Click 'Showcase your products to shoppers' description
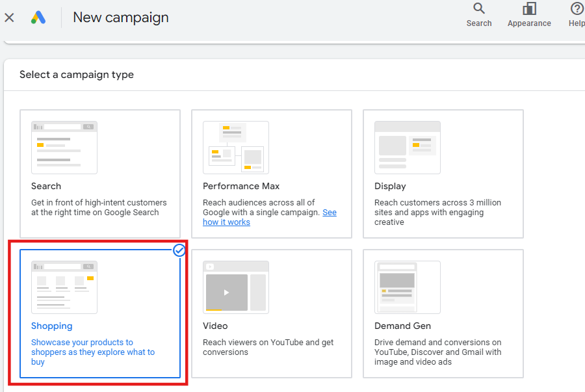 [93, 352]
